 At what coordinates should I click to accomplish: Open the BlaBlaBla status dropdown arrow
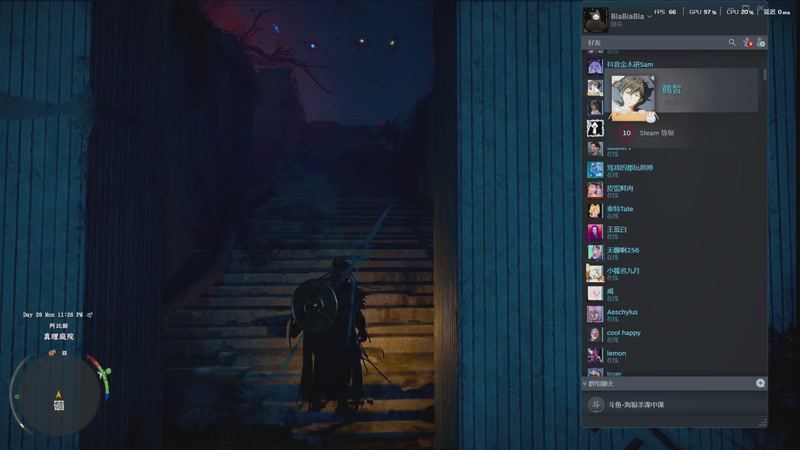[x=649, y=17]
